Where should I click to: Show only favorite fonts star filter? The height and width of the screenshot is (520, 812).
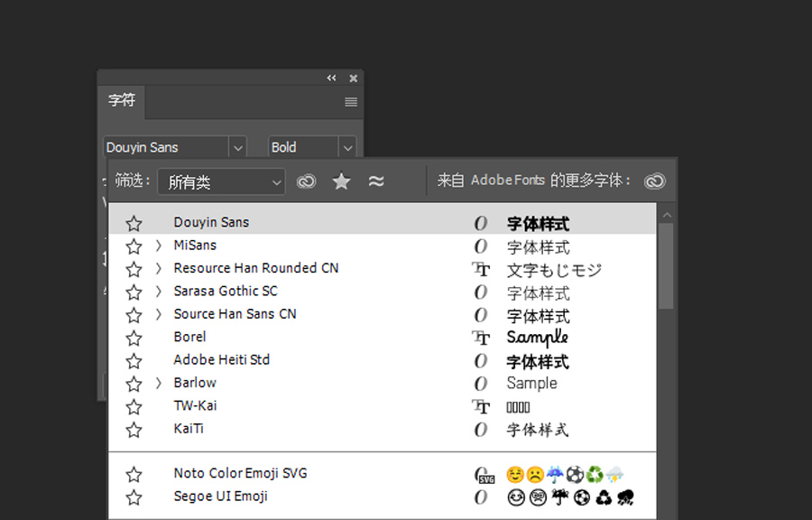[341, 181]
